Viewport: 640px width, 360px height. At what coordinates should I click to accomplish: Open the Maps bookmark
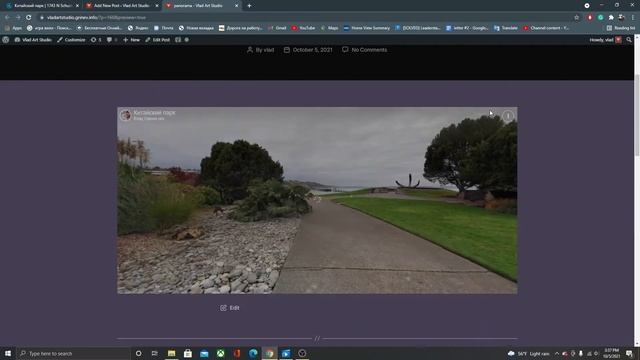click(329, 28)
